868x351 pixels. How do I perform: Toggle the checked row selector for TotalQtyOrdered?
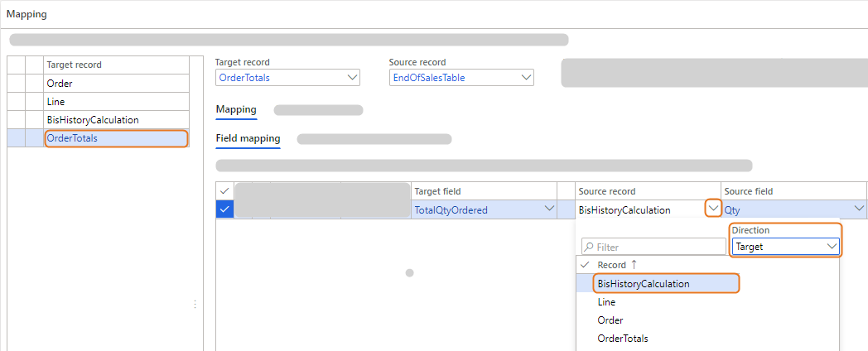(224, 210)
